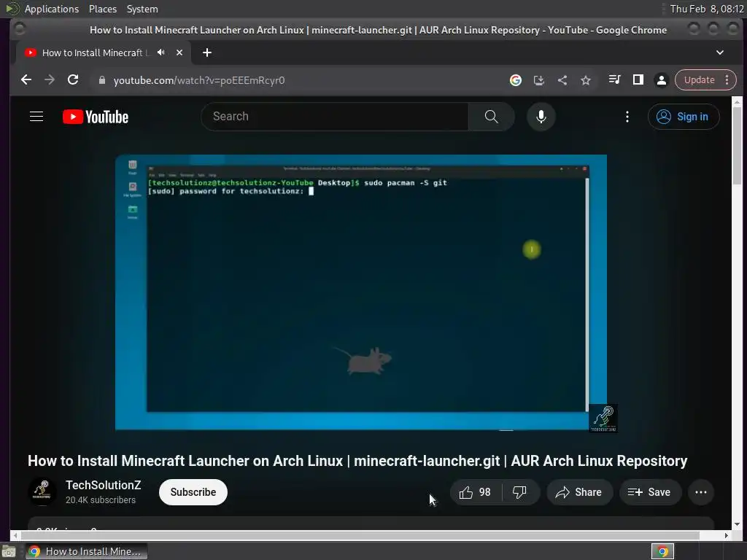Image resolution: width=747 pixels, height=560 pixels.
Task: Open more actions ellipsis under video
Action: [x=701, y=492]
